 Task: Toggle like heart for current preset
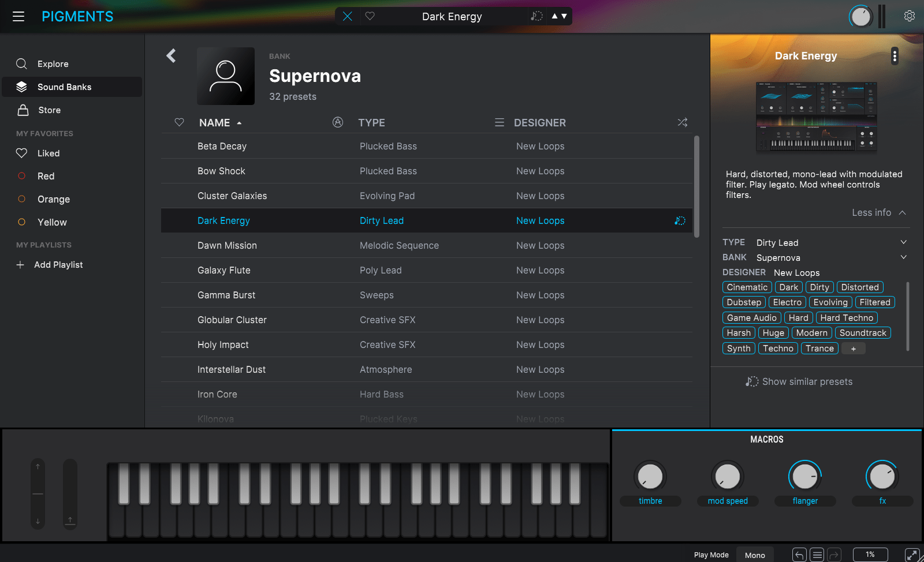click(x=370, y=16)
